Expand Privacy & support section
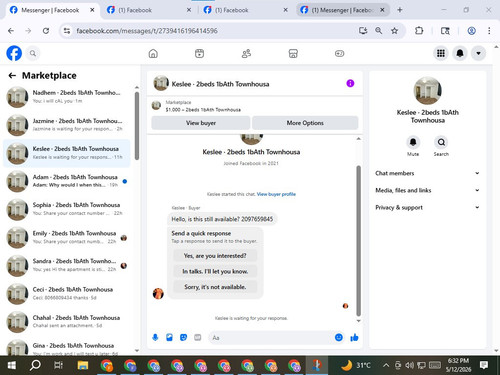This screenshot has width=500, height=375. point(428,207)
